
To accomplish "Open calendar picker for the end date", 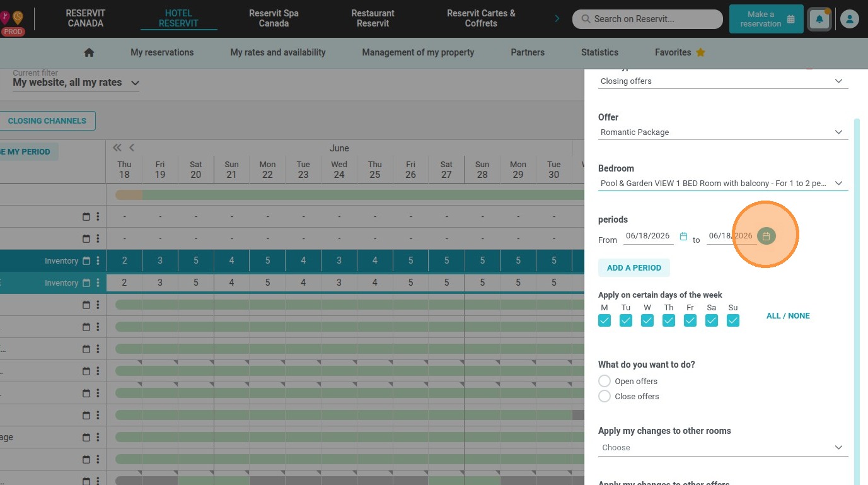I will point(766,236).
